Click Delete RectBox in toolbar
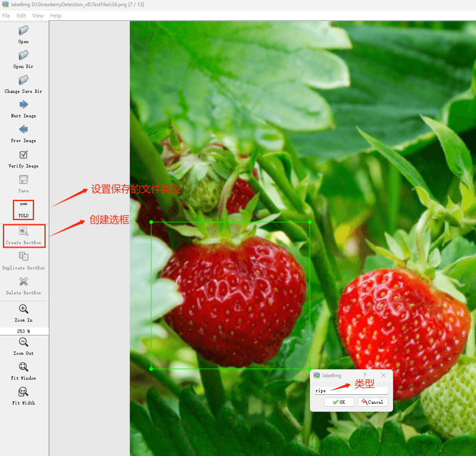The height and width of the screenshot is (456, 476). pyautogui.click(x=24, y=282)
